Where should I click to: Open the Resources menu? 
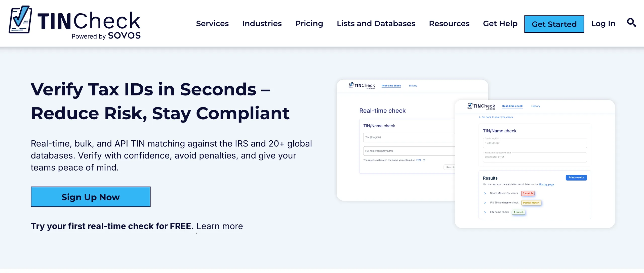[449, 23]
